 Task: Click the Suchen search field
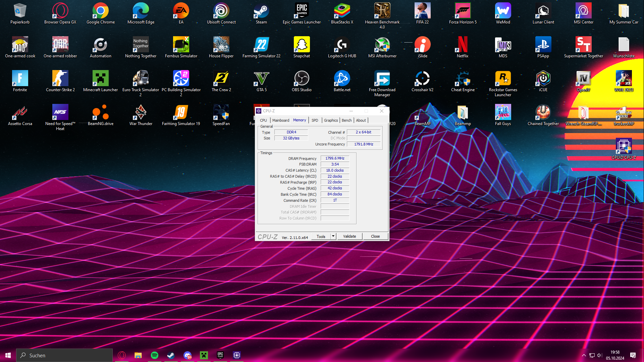click(x=64, y=355)
